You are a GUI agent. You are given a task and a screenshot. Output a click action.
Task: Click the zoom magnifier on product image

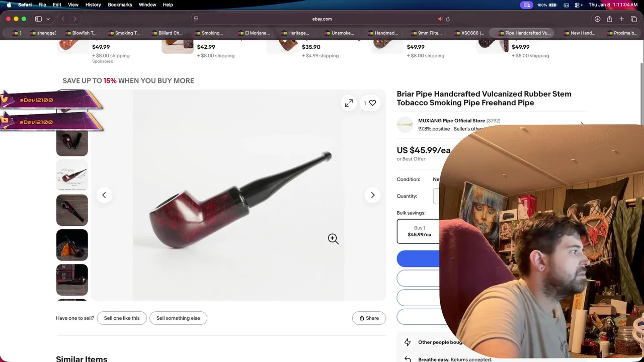point(333,239)
